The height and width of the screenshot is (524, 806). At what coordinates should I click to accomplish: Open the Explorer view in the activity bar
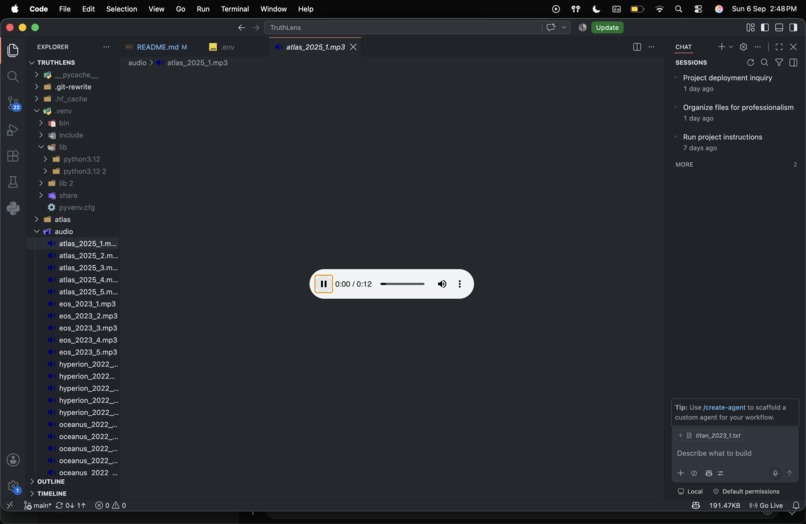(x=13, y=50)
